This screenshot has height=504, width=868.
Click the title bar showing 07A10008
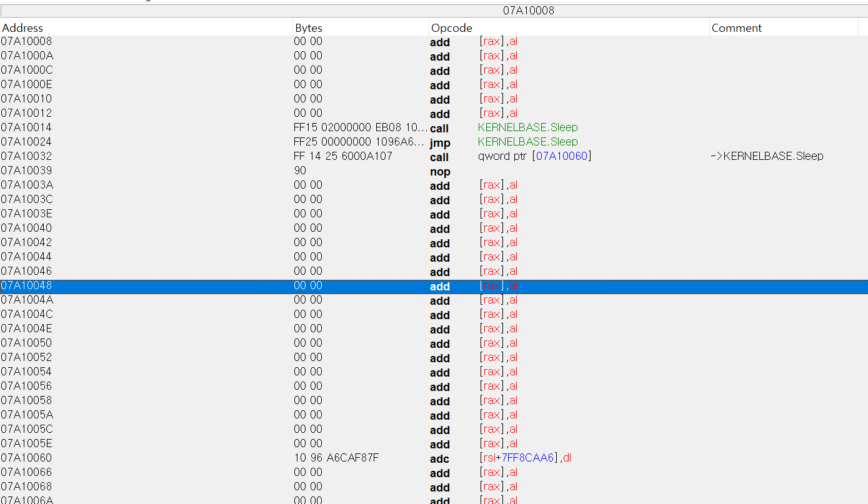[528, 10]
